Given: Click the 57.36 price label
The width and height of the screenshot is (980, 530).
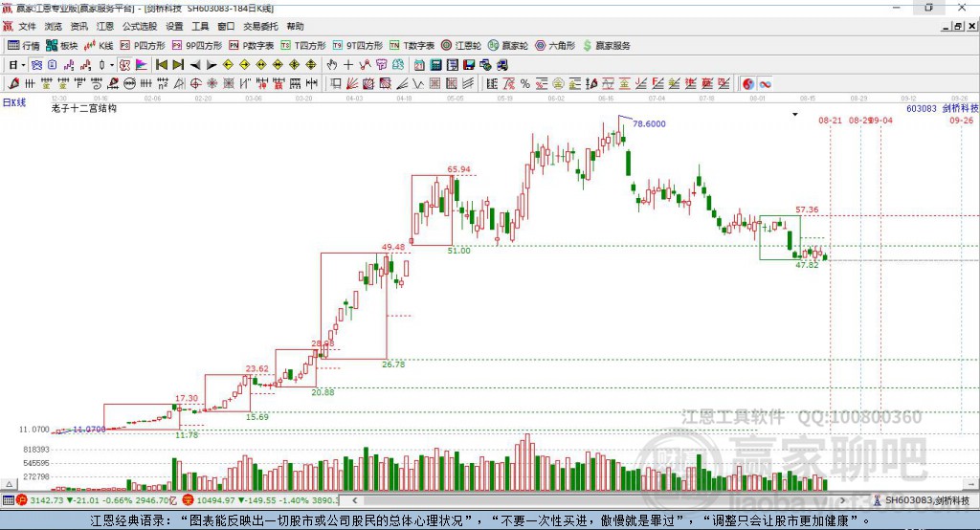Looking at the screenshot, I should coord(807,210).
